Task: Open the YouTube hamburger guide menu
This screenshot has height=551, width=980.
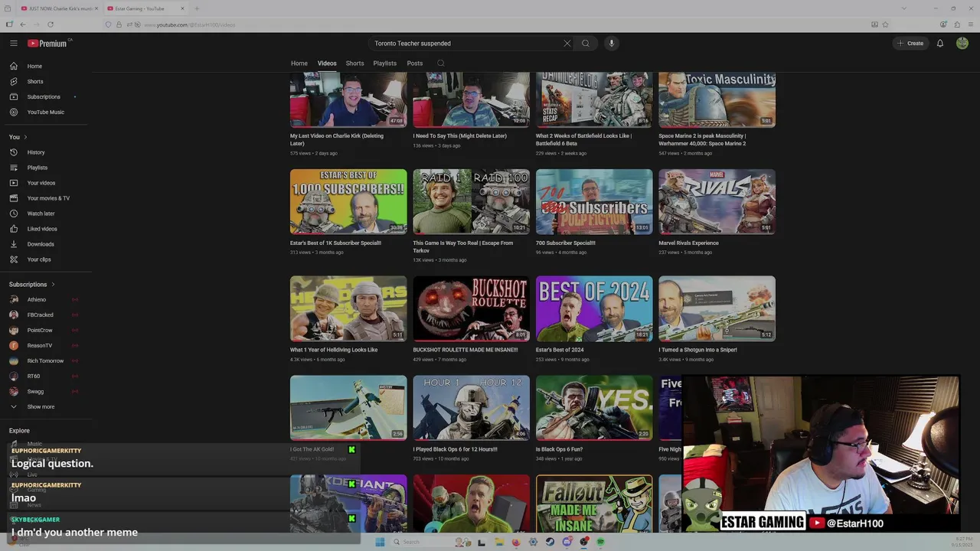Action: click(x=13, y=43)
